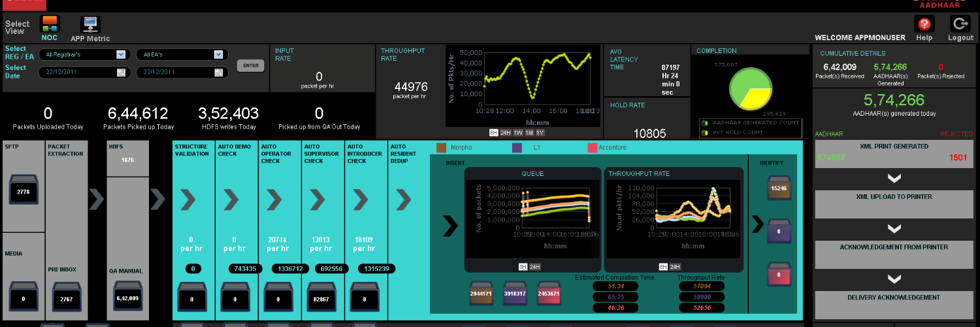
Task: Select 8H on dedup THROUGHPUT RATE chart
Action: tap(663, 267)
